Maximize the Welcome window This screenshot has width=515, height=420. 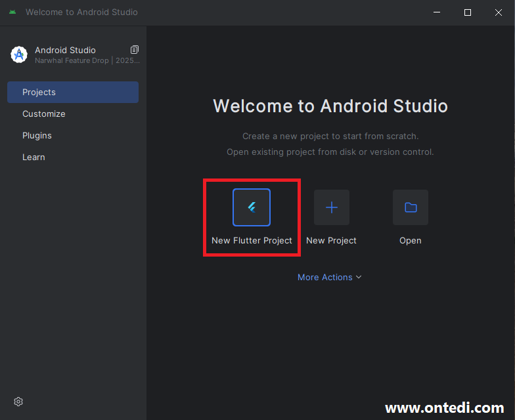click(x=468, y=12)
